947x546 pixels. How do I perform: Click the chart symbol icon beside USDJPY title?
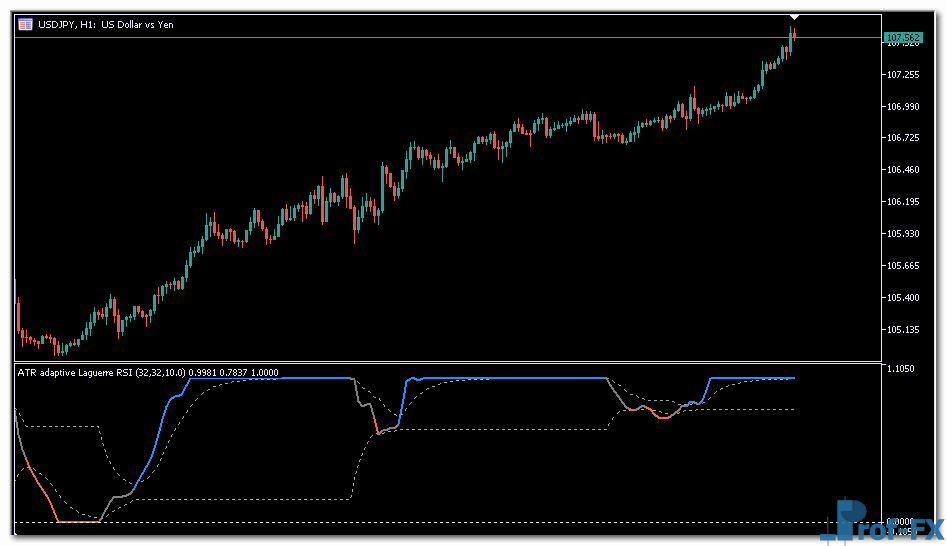(x=24, y=24)
